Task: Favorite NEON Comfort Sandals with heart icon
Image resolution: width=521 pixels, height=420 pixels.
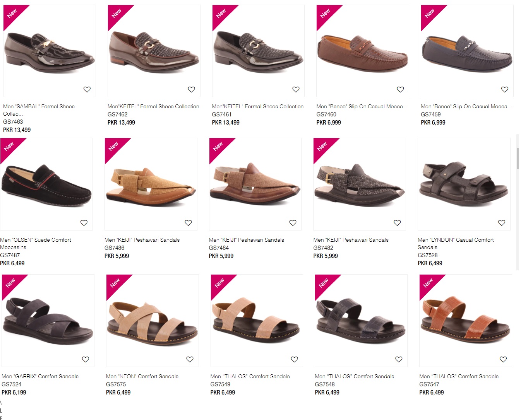Action: 190,359
